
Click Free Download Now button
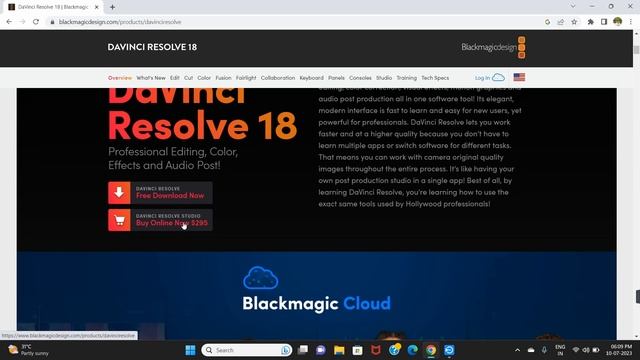click(160, 193)
